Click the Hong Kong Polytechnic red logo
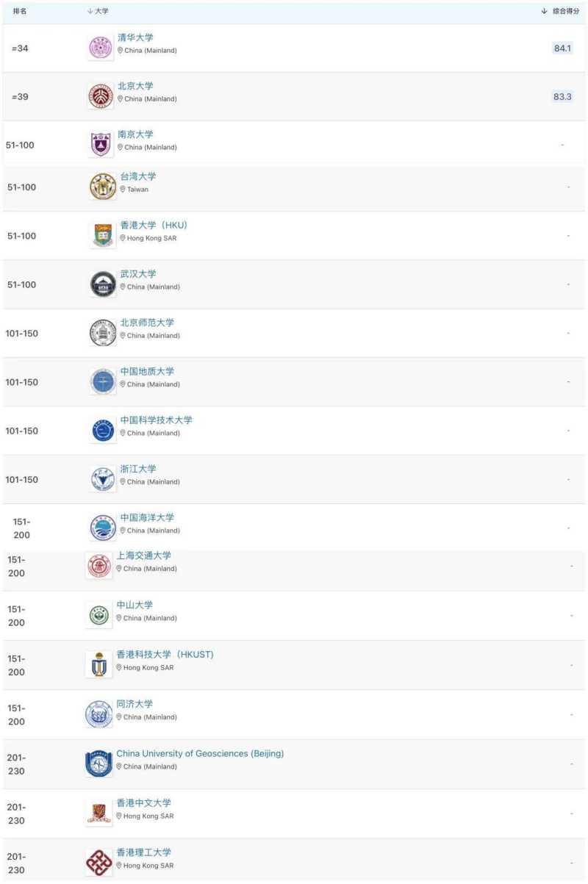Image resolution: width=588 pixels, height=884 pixels. pos(99,862)
